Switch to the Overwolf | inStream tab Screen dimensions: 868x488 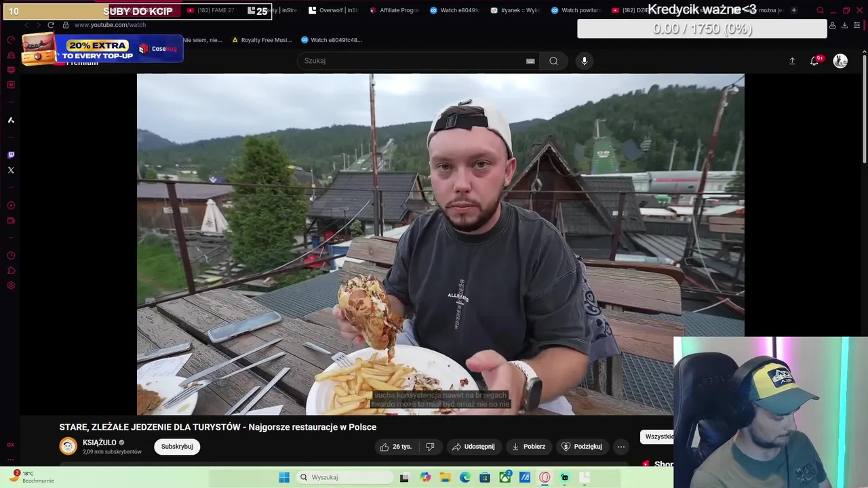334,10
